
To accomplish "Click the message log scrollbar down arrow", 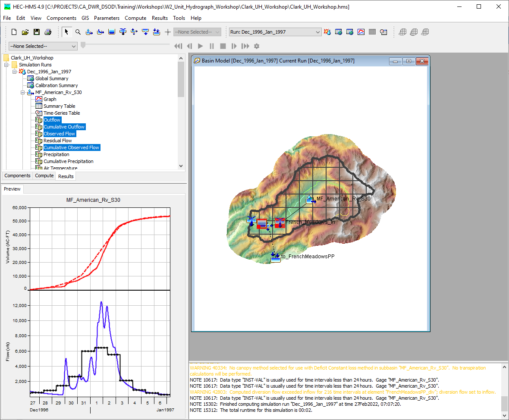I will coord(504,414).
